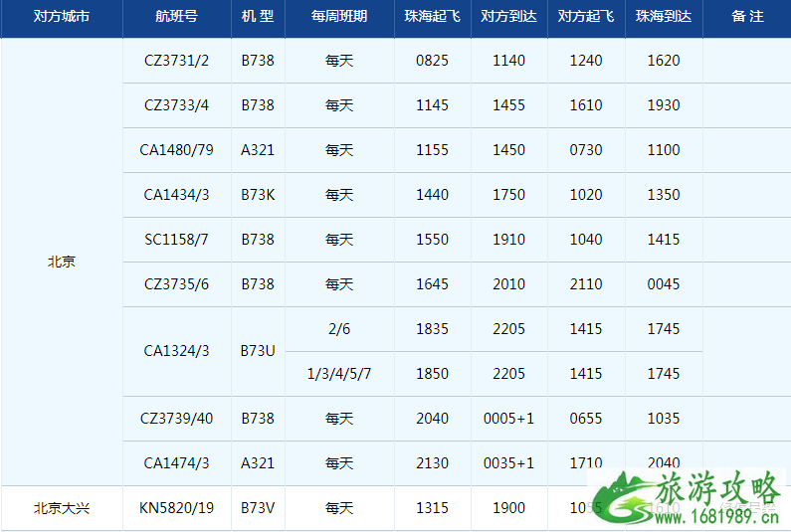This screenshot has height=532, width=791.
Task: Click B738 in the CZ3731/2 row
Action: point(258,61)
